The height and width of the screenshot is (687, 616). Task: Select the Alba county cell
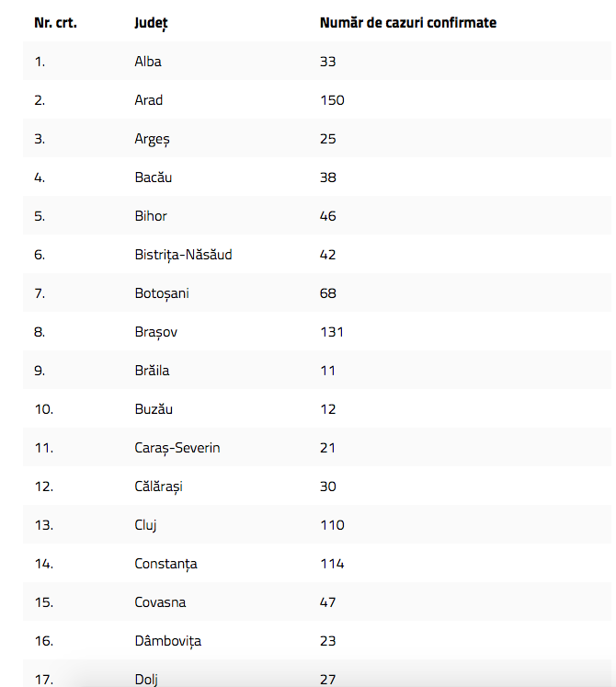pos(148,62)
